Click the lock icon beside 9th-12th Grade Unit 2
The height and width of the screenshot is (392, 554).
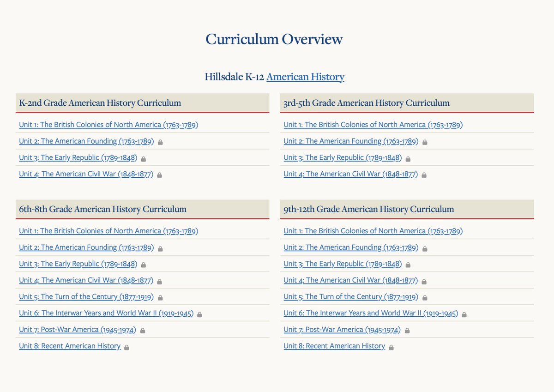click(425, 249)
